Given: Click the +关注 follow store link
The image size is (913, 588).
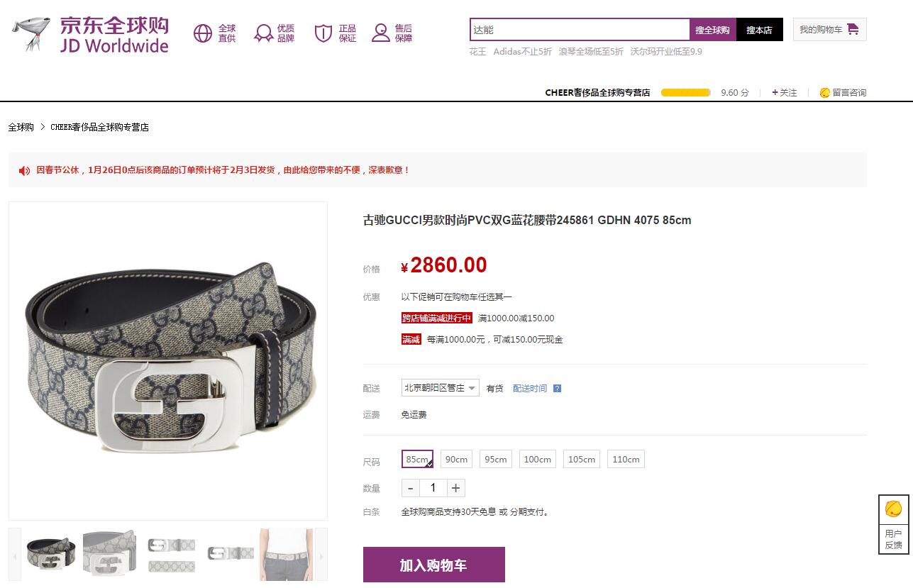Looking at the screenshot, I should pos(785,93).
